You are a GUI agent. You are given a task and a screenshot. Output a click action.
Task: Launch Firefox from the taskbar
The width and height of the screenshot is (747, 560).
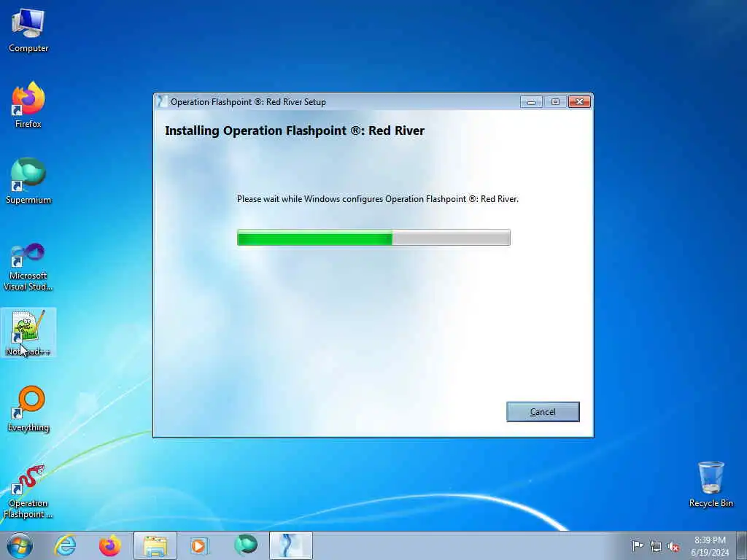point(110,545)
